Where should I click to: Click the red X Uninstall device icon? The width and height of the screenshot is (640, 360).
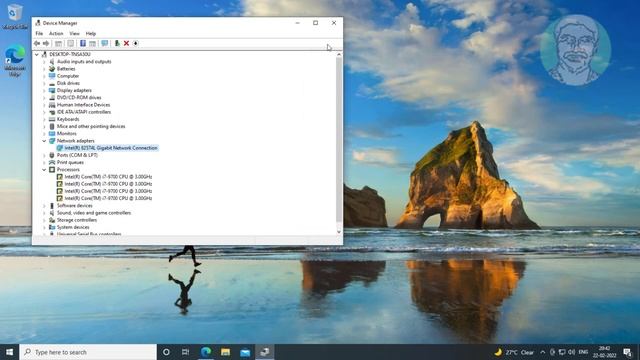tap(127, 43)
